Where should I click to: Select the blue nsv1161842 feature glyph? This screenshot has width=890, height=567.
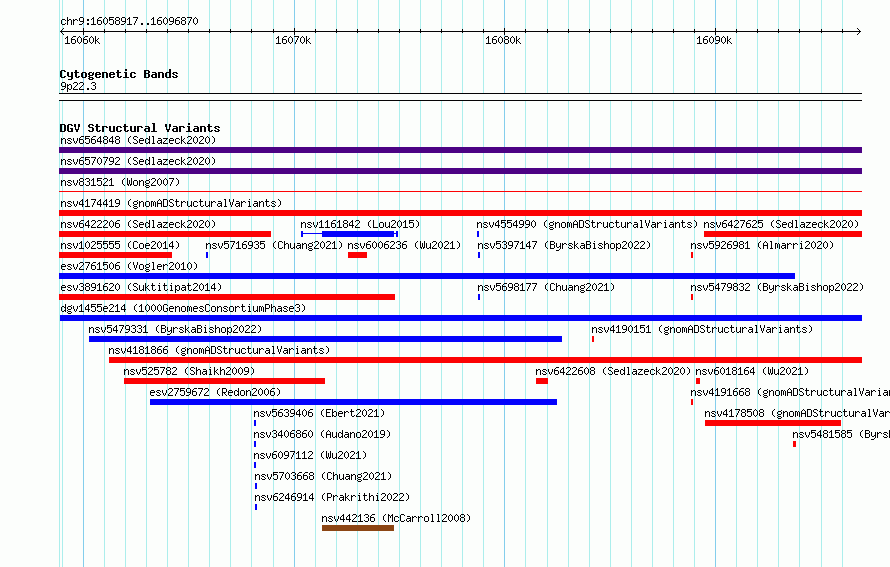click(x=349, y=234)
